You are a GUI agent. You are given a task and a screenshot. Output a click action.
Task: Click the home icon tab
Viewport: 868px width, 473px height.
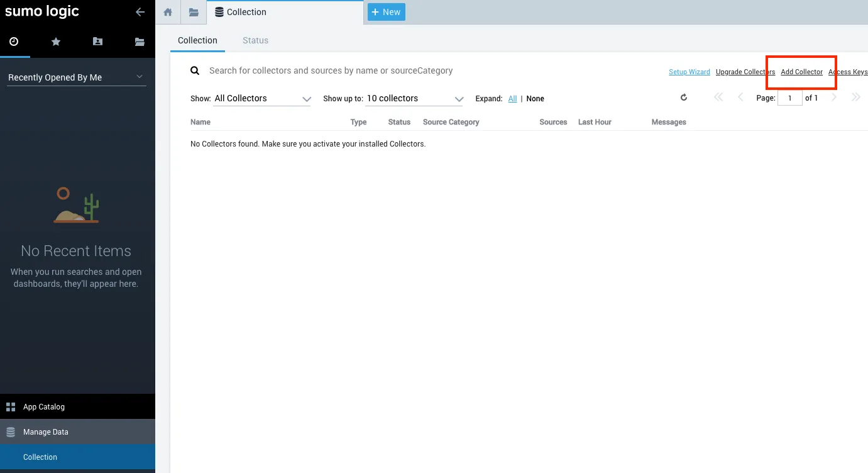[x=168, y=12]
